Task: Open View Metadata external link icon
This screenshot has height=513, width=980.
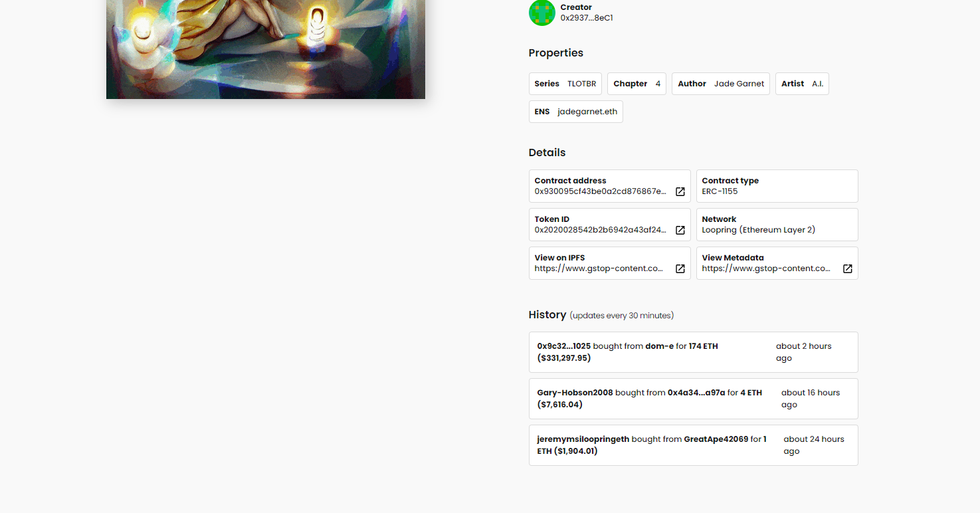Action: (847, 268)
